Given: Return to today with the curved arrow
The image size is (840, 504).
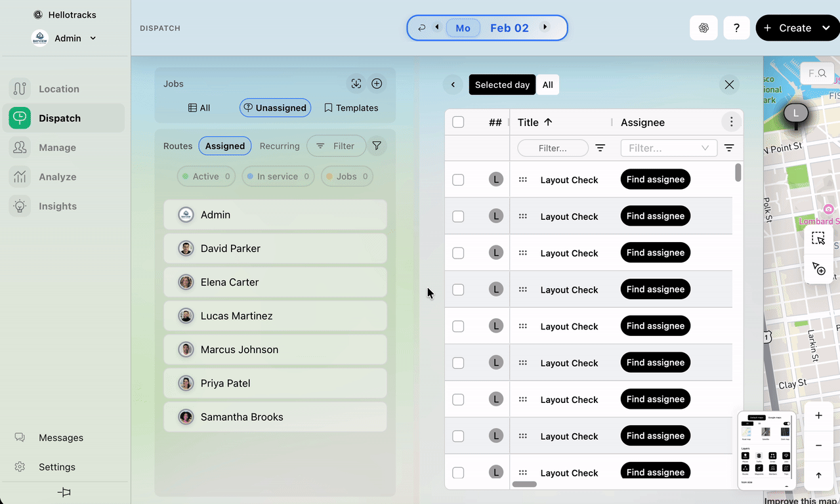Looking at the screenshot, I should tap(422, 28).
